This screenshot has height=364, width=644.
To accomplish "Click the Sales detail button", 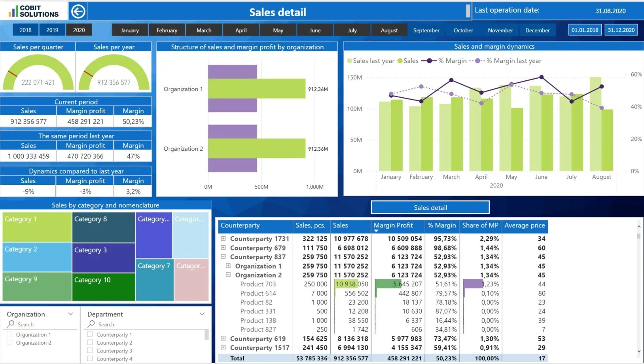I will (x=430, y=207).
